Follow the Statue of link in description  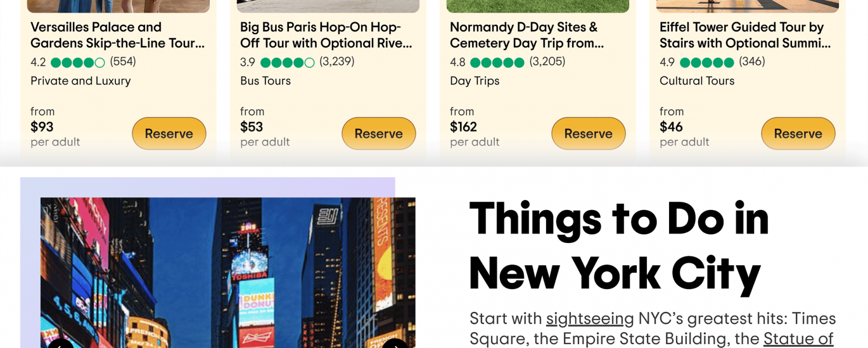click(x=798, y=339)
